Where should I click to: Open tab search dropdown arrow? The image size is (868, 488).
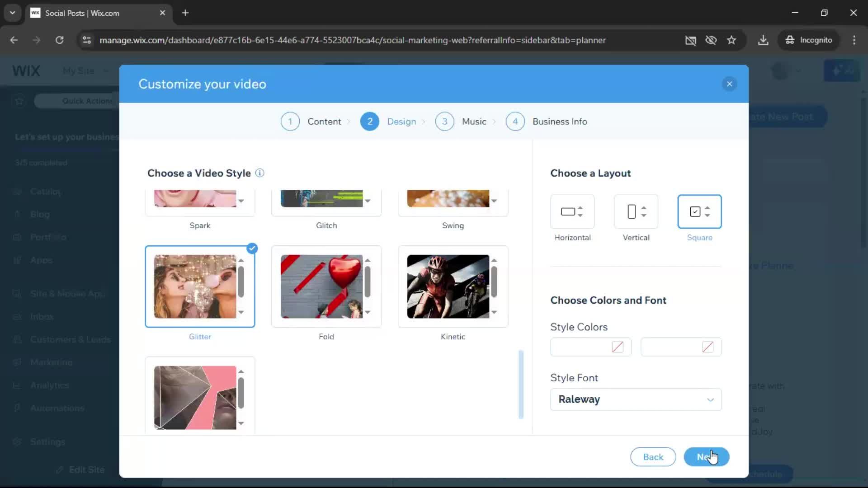[12, 13]
